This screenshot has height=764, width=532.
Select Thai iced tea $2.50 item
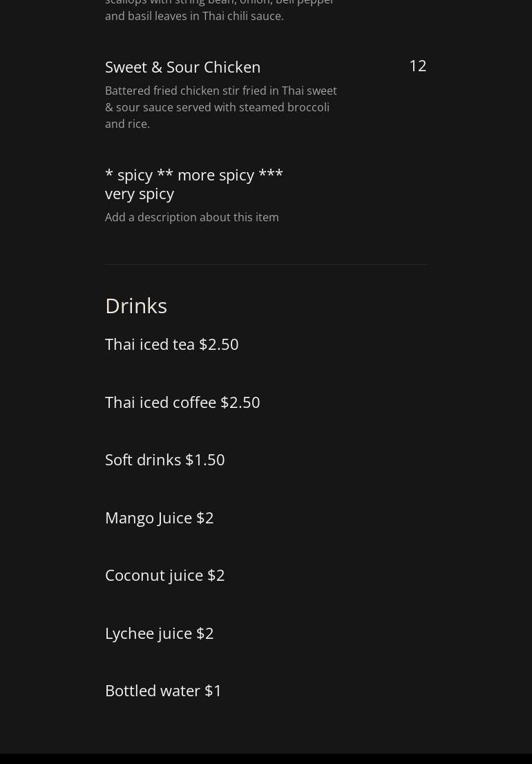(x=172, y=344)
